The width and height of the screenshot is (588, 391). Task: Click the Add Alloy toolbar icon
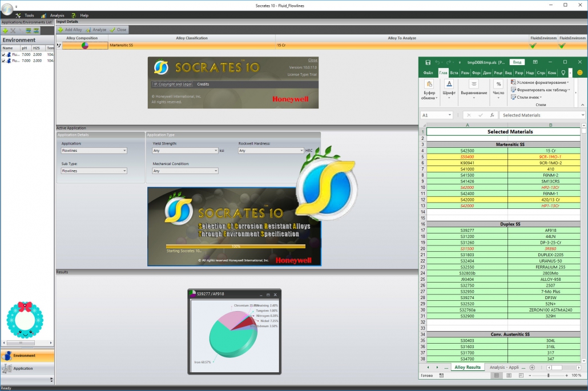(61, 29)
